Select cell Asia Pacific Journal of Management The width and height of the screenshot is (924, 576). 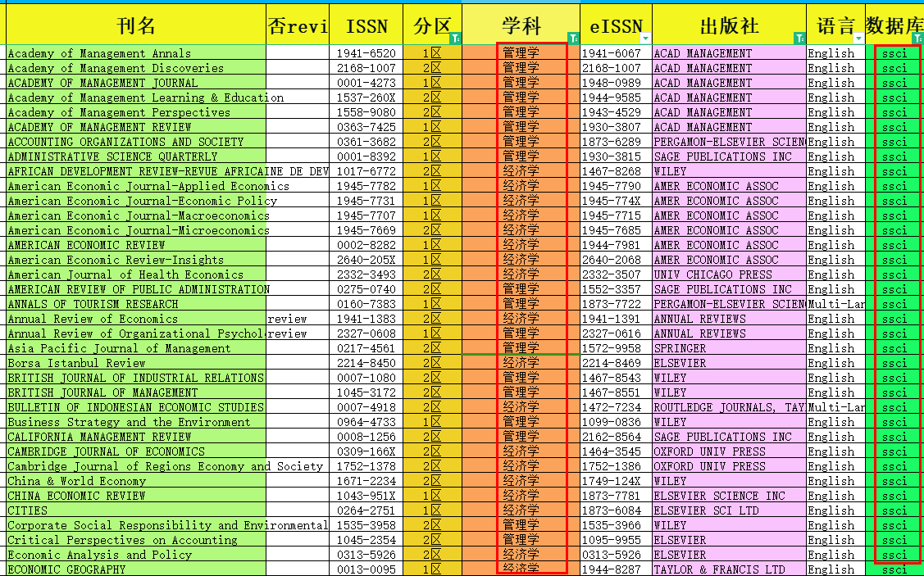(x=136, y=348)
